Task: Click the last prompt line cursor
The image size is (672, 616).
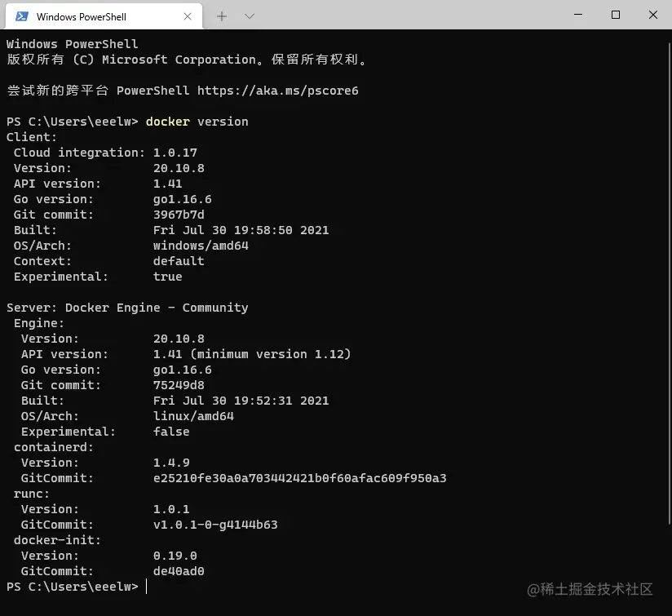Action: pos(147,587)
